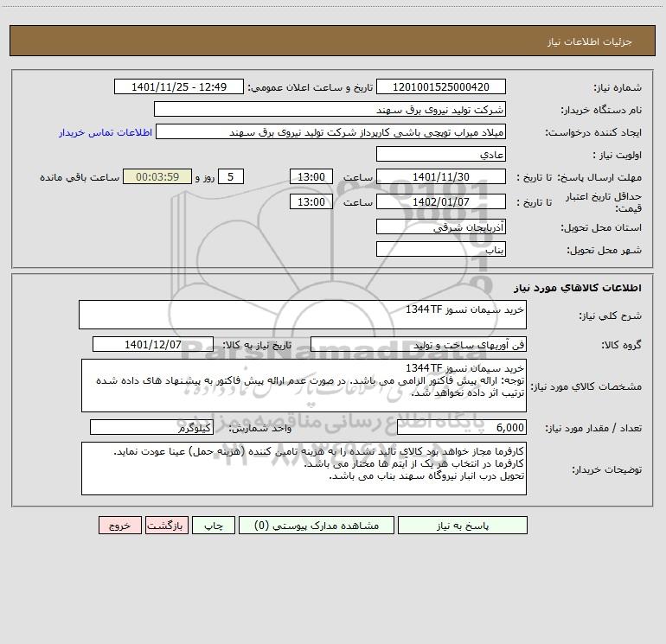Click the response deadline time 13:00 field
The height and width of the screenshot is (644, 666).
tap(311, 176)
